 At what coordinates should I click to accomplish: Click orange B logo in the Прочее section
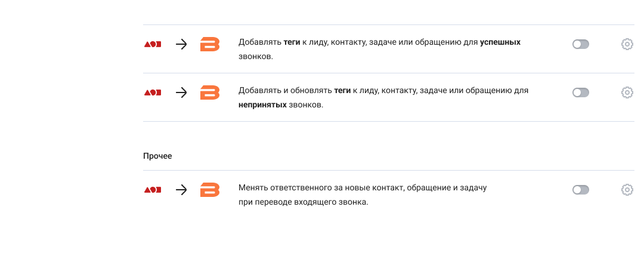[210, 190]
